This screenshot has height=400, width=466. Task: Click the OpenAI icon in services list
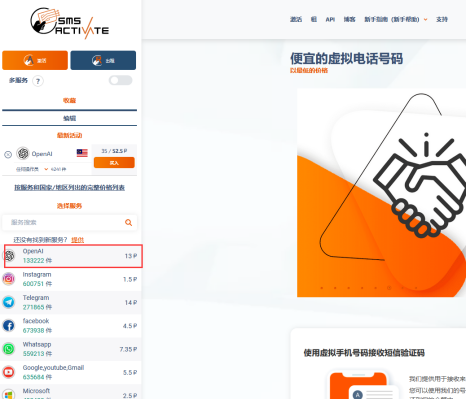point(9,256)
